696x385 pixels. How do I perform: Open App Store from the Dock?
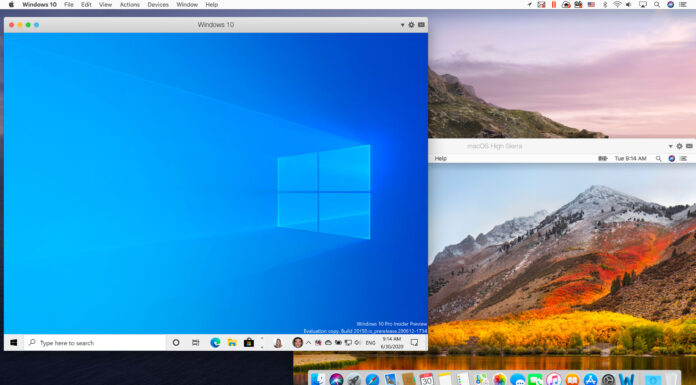click(590, 380)
